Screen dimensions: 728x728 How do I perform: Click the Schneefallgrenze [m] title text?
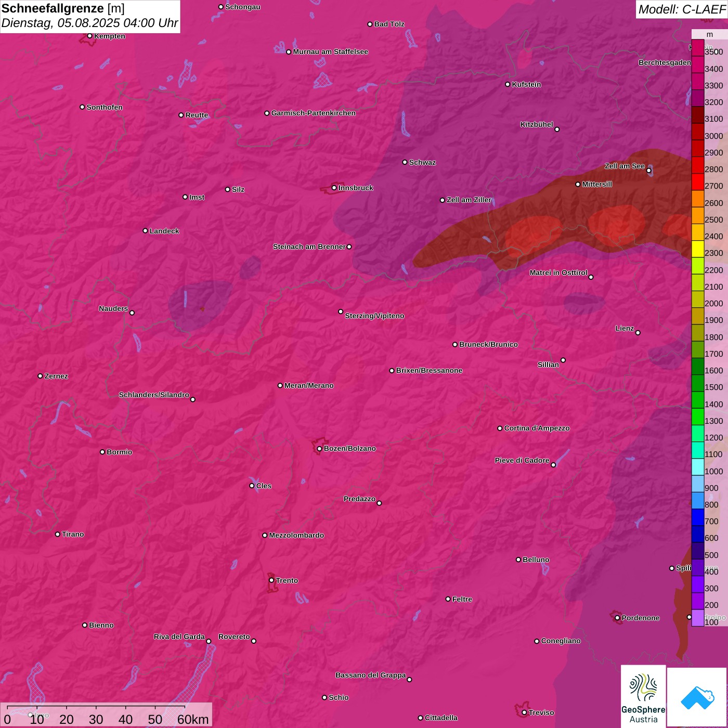pos(63,8)
